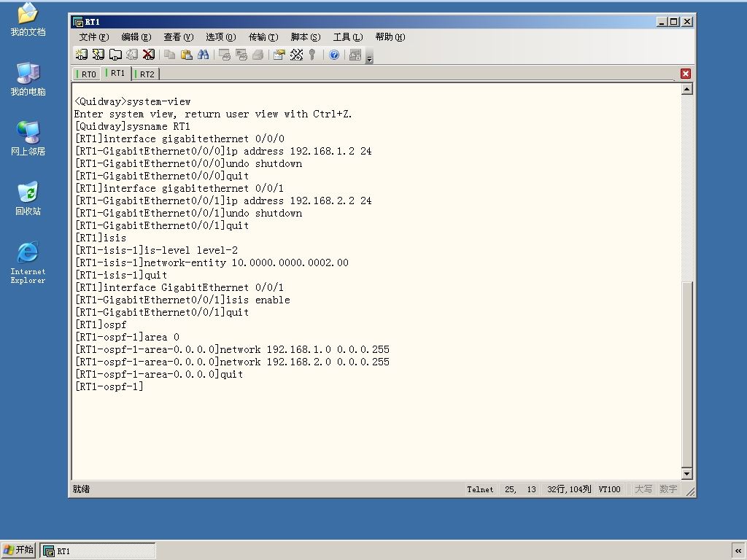The height and width of the screenshot is (560, 747).
Task: Open the 脚本(S) menu
Action: tap(306, 37)
